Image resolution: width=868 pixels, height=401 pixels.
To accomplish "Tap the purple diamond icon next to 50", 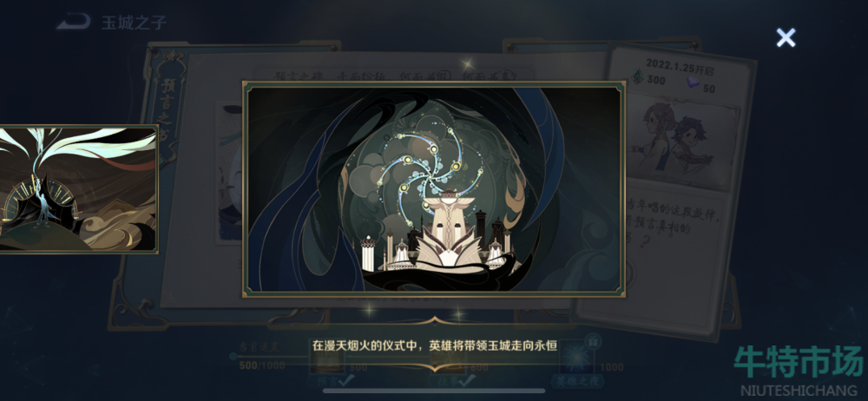I will point(694,83).
